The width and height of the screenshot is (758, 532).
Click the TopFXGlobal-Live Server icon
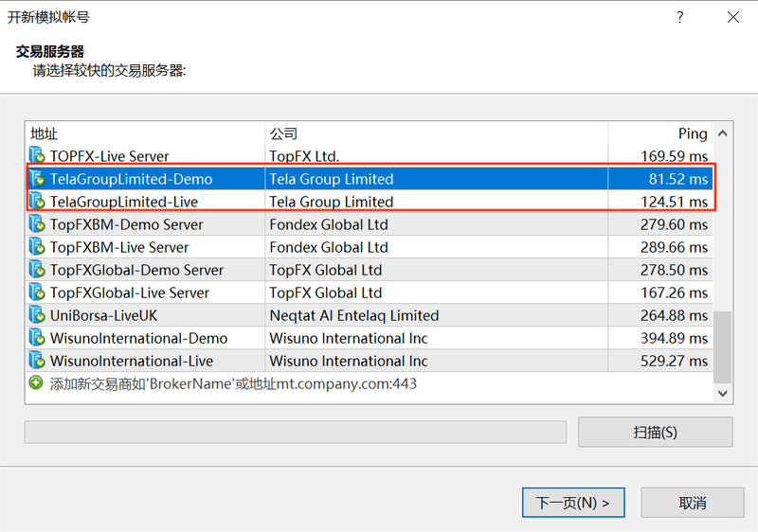(37, 293)
